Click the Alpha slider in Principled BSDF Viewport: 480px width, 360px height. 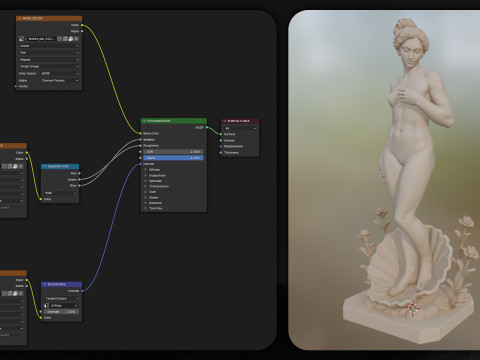click(173, 158)
